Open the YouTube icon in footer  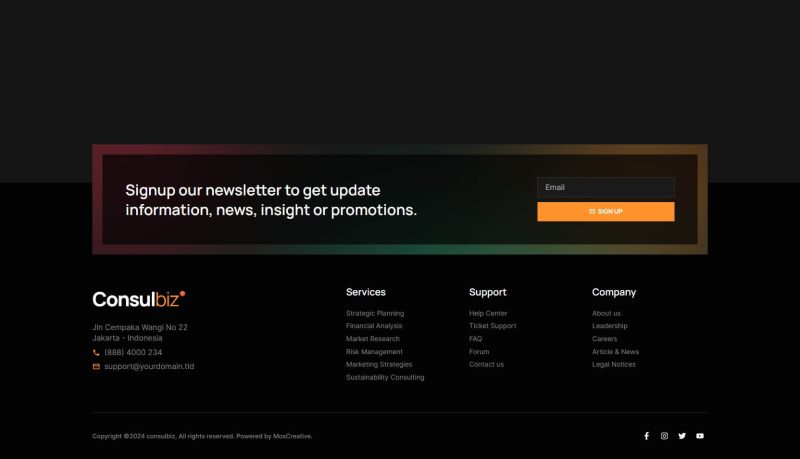700,436
